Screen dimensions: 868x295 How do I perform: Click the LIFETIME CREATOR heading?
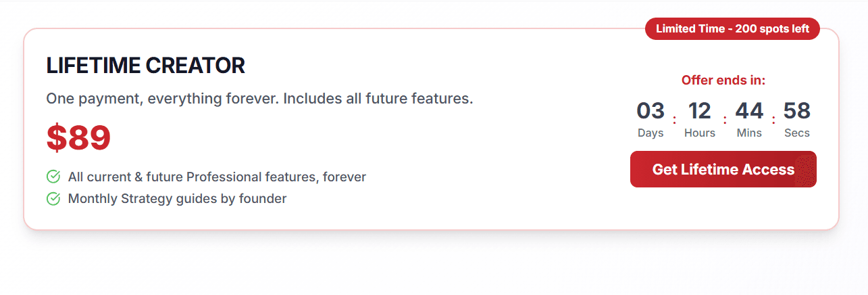(145, 66)
